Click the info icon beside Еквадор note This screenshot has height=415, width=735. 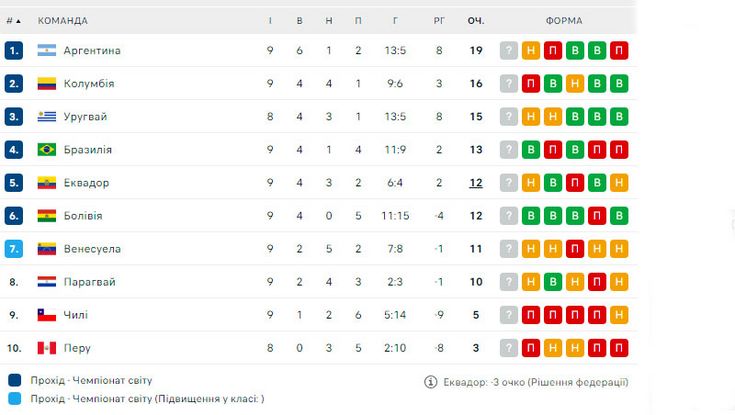pos(430,382)
